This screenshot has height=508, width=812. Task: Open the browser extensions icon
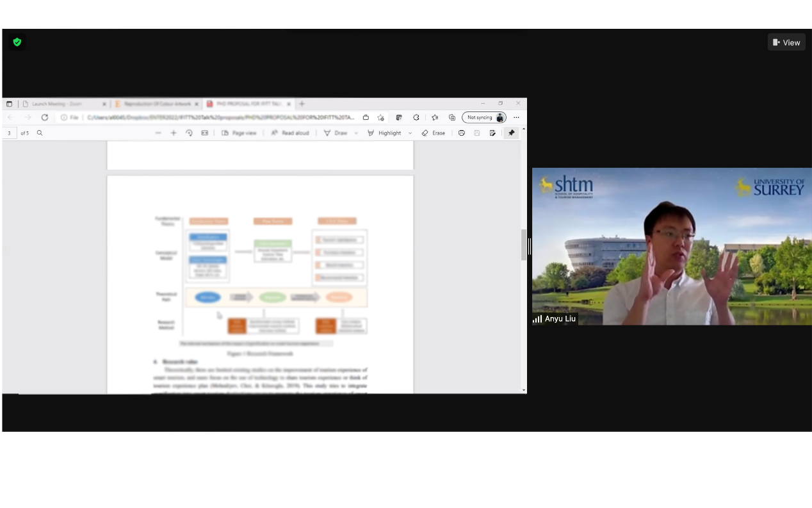[416, 117]
